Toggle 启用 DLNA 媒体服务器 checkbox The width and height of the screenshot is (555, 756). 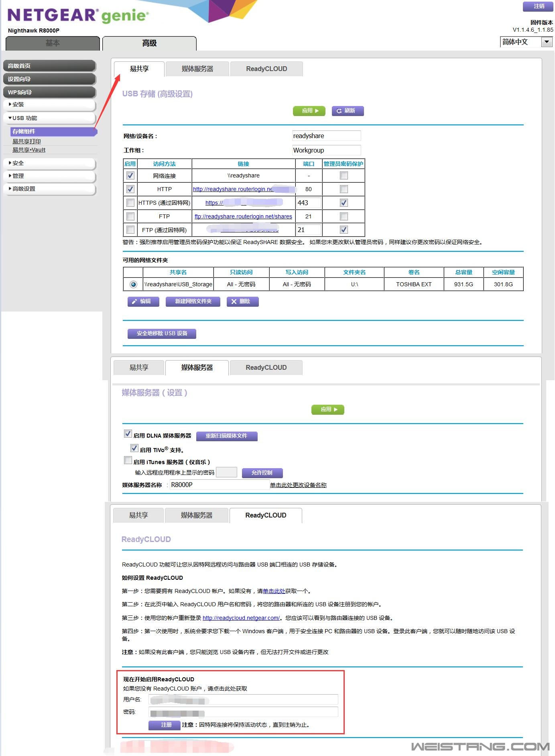click(128, 434)
